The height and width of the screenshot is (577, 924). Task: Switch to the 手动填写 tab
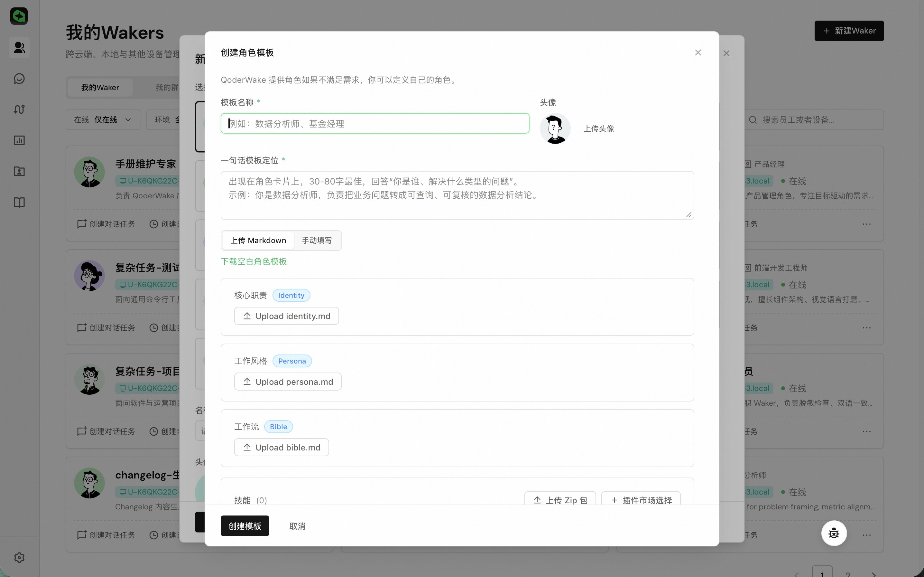[317, 241]
